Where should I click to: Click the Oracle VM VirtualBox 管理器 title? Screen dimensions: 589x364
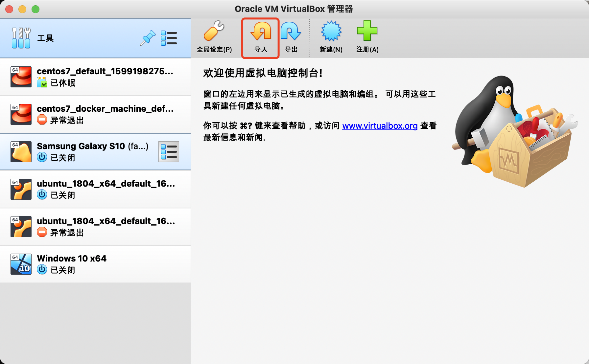point(294,9)
